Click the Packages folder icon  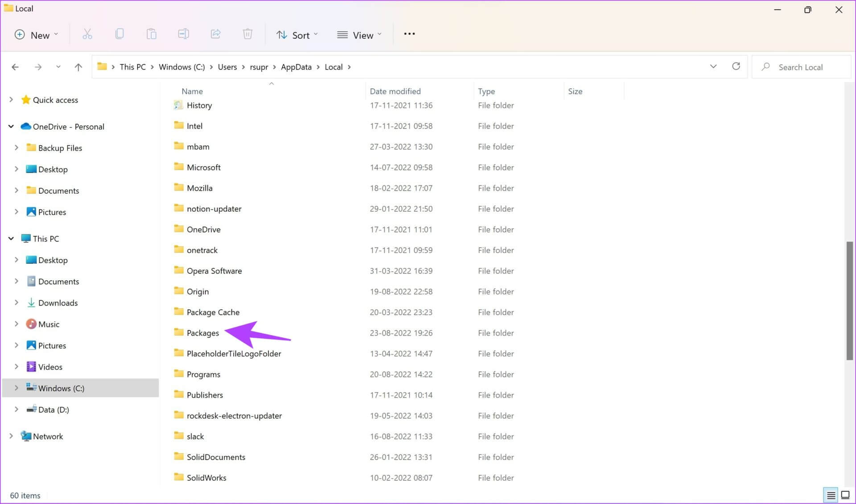[x=179, y=332]
